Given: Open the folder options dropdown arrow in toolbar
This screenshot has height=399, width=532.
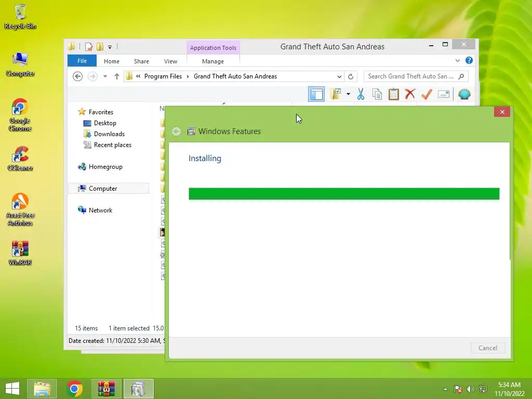Looking at the screenshot, I should pos(348,94).
